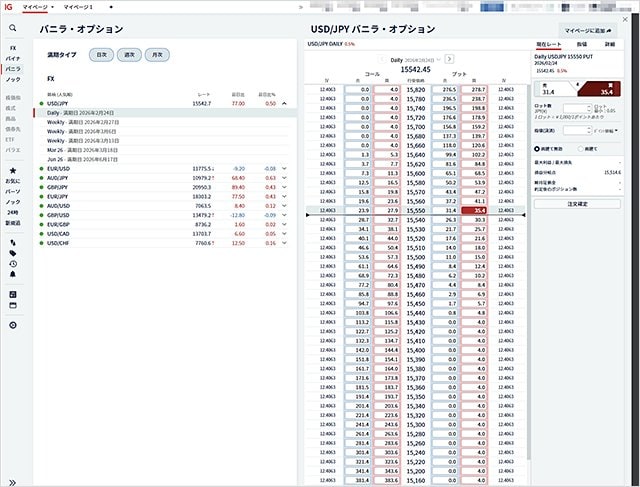Open お気に in the left sidebar
Screen dimensions: 640x487
pos(13,181)
